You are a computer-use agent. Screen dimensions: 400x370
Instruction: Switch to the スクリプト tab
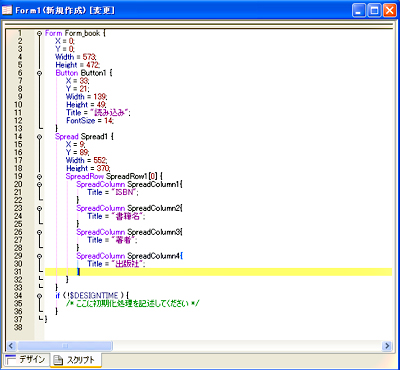(75, 360)
